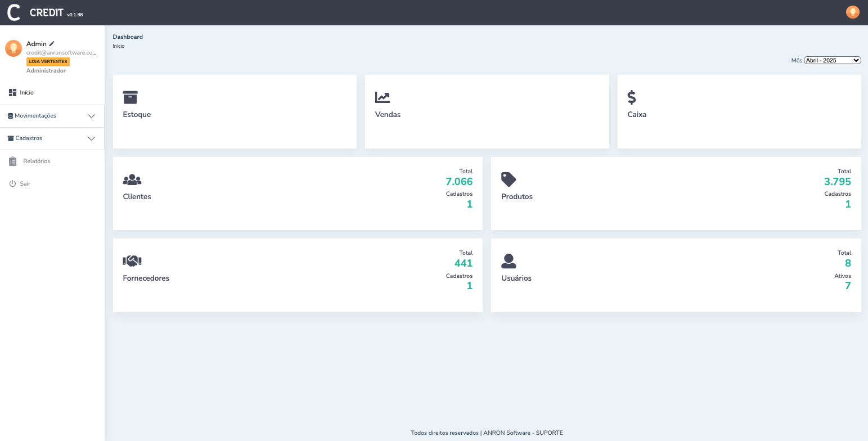Open the Clientes total 7.066 card
868x441 pixels.
pos(298,193)
